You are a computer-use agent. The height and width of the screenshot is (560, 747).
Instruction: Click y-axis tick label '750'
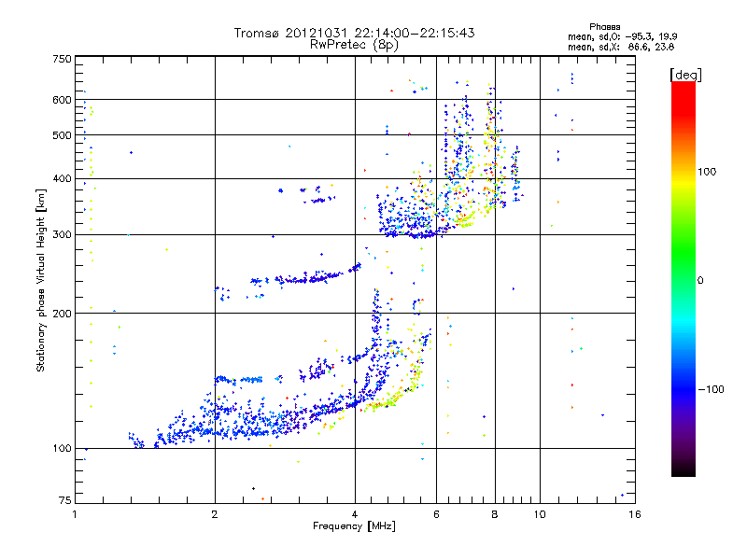[62, 59]
